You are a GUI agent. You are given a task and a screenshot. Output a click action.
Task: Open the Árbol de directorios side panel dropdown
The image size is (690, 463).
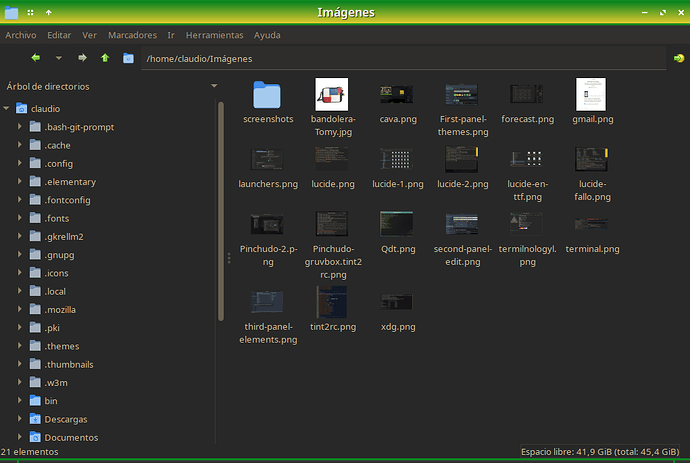click(214, 86)
